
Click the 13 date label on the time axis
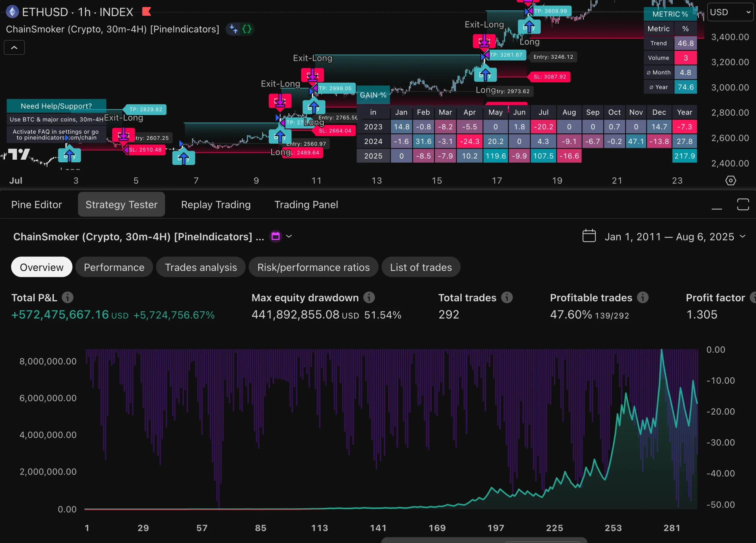click(377, 180)
